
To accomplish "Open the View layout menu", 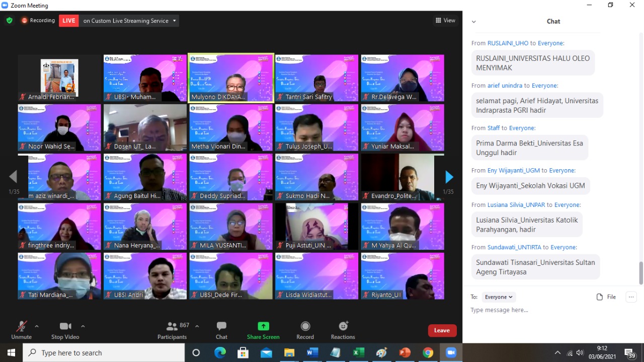I will pyautogui.click(x=446, y=21).
